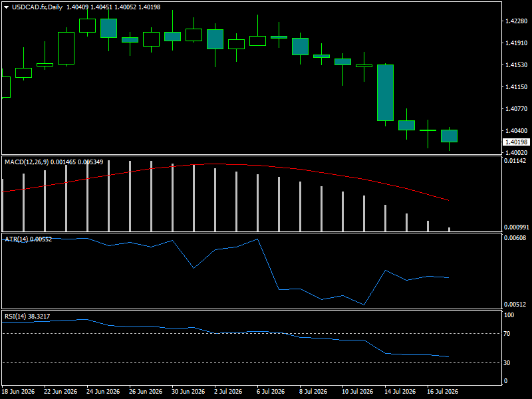Click the 30 Jun 2026 date label
This screenshot has height=399, width=532.
tap(188, 392)
